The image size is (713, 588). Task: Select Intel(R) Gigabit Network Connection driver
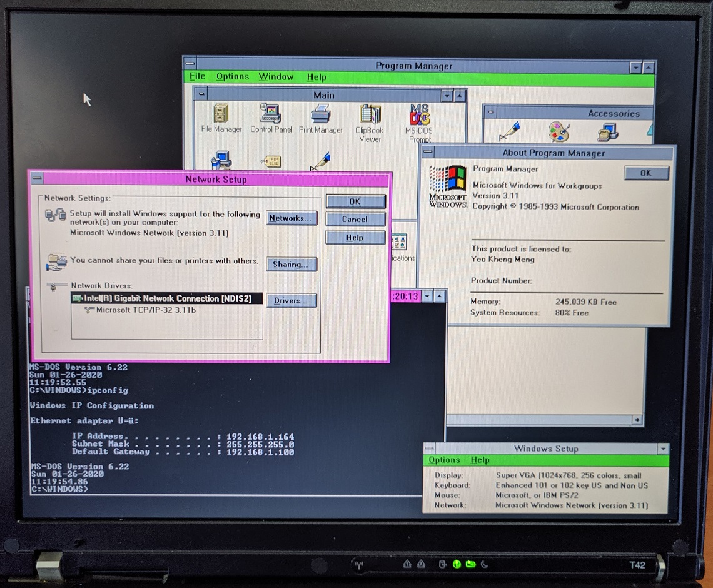[167, 298]
